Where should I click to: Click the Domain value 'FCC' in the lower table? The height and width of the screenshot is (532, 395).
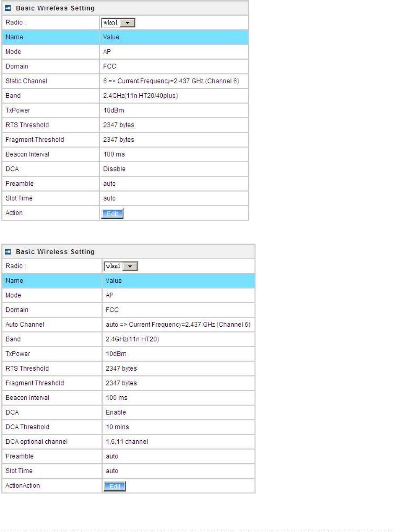(x=111, y=310)
